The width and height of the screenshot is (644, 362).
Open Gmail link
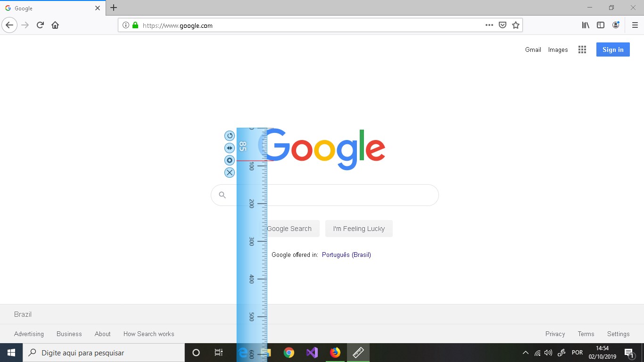coord(533,49)
